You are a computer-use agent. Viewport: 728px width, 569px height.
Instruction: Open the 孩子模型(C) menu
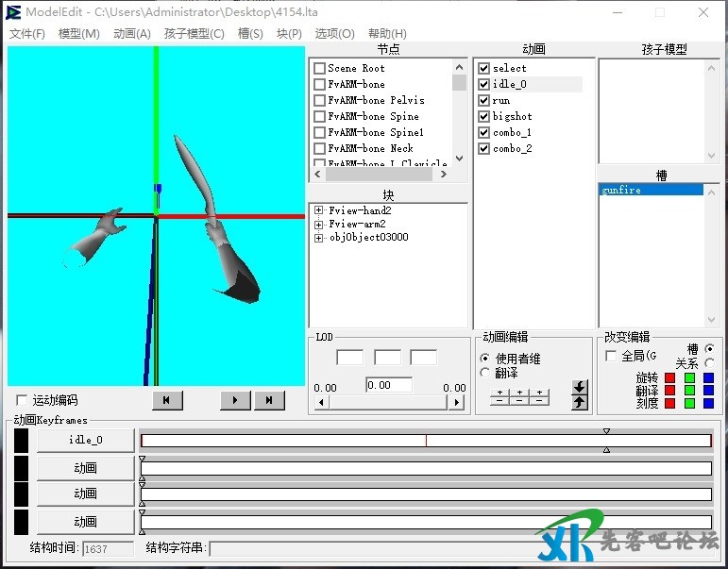click(194, 34)
